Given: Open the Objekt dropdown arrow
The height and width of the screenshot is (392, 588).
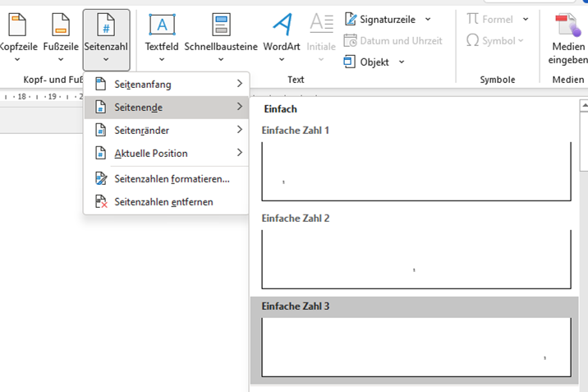Looking at the screenshot, I should point(402,62).
